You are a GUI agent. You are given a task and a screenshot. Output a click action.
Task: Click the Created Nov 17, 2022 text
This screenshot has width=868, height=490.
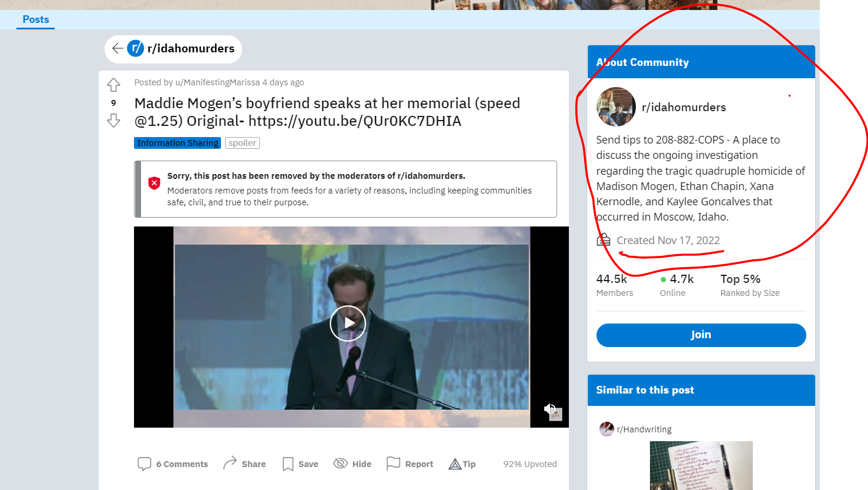point(668,240)
